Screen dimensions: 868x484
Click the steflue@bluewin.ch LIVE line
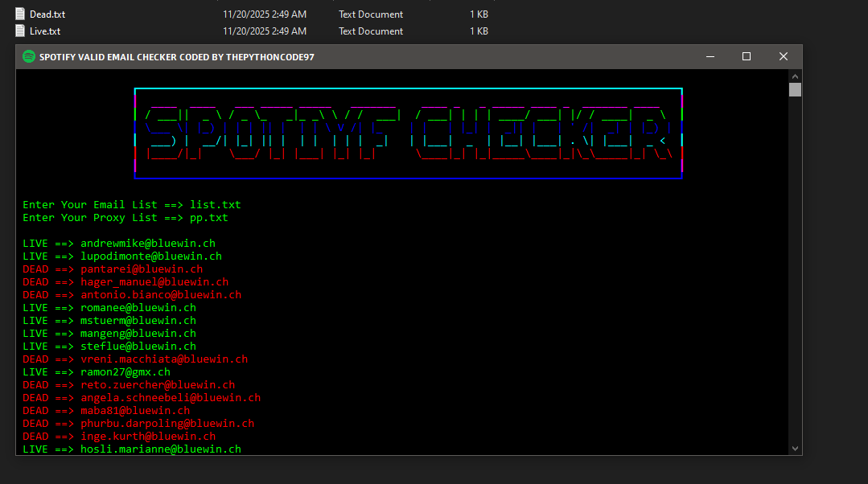pyautogui.click(x=109, y=347)
